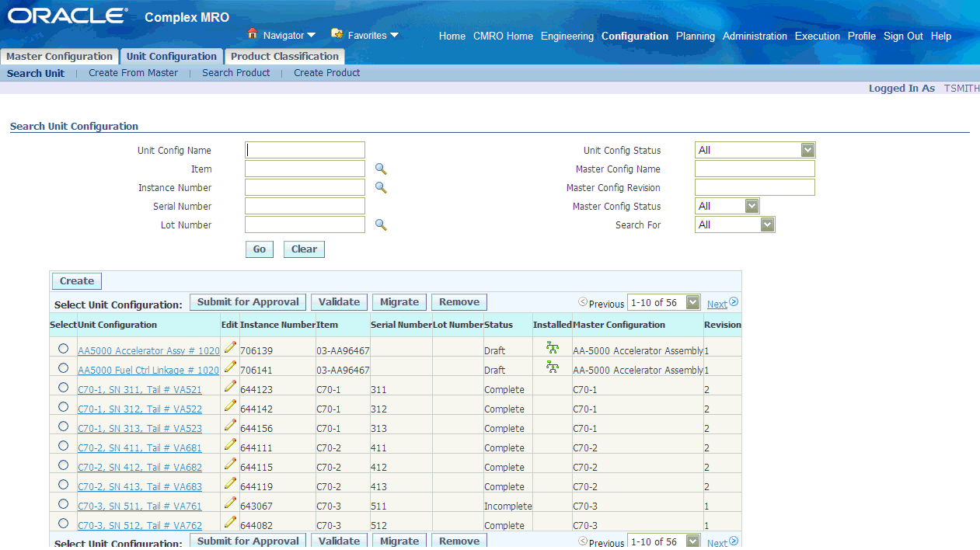
Task: Open Engineering in top menu
Action: [567, 37]
